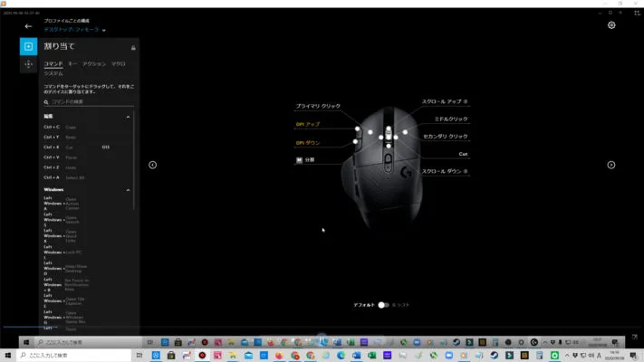Open Steam from the lower taskbar
The image size is (644, 362).
pos(494,356)
